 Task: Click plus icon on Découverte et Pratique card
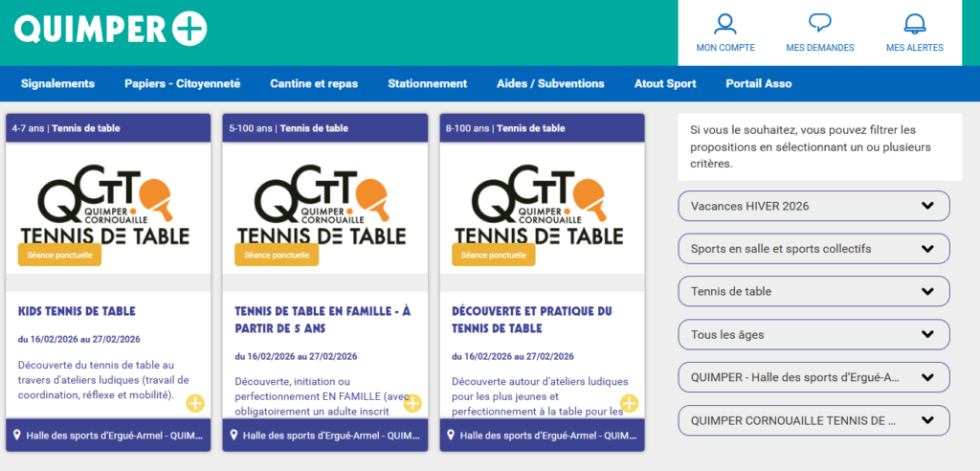(x=629, y=403)
